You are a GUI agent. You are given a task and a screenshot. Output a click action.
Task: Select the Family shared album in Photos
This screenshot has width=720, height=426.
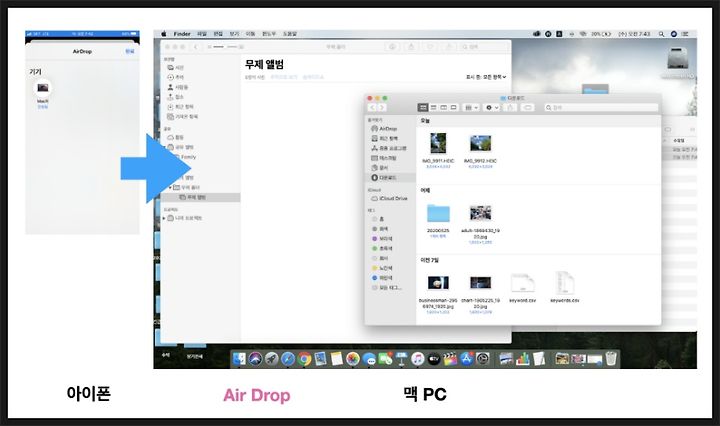click(x=188, y=157)
